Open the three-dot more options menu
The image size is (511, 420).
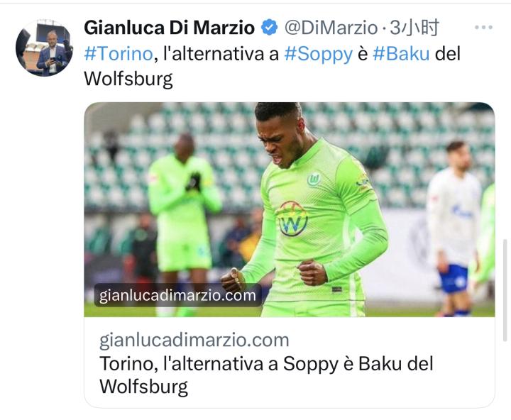coord(483,28)
